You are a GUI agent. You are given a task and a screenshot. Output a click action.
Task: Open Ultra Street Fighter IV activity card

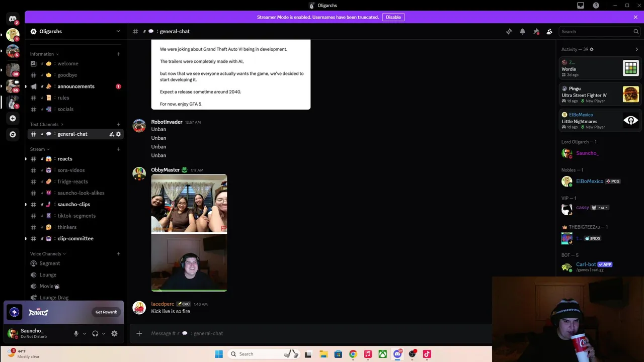(x=600, y=94)
